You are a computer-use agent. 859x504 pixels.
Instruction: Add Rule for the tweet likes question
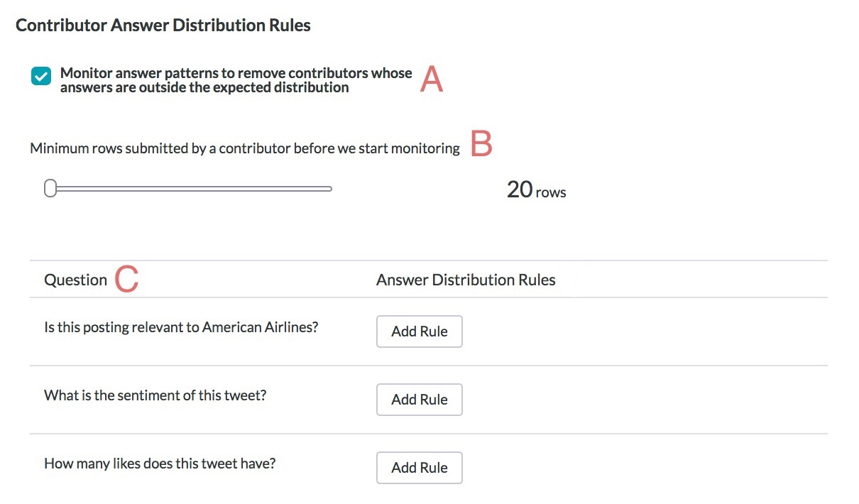(x=420, y=468)
